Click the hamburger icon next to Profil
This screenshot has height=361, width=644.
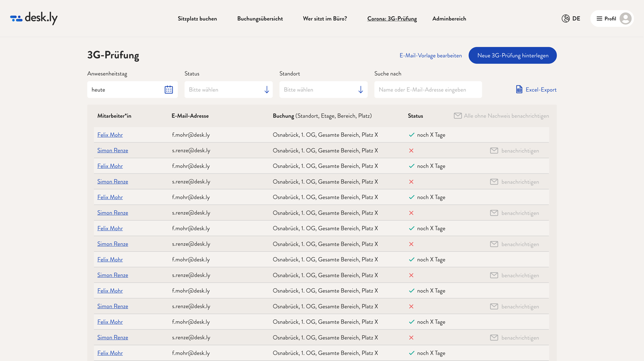(599, 18)
